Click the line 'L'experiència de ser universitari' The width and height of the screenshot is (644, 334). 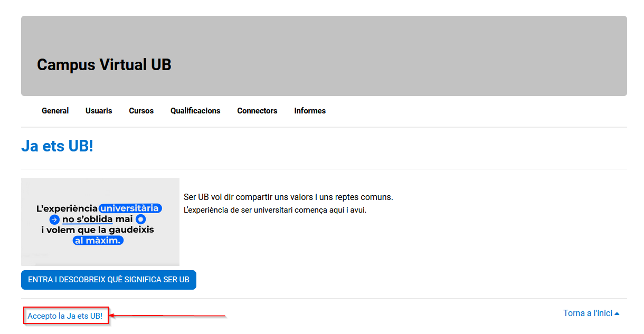pyautogui.click(x=274, y=210)
